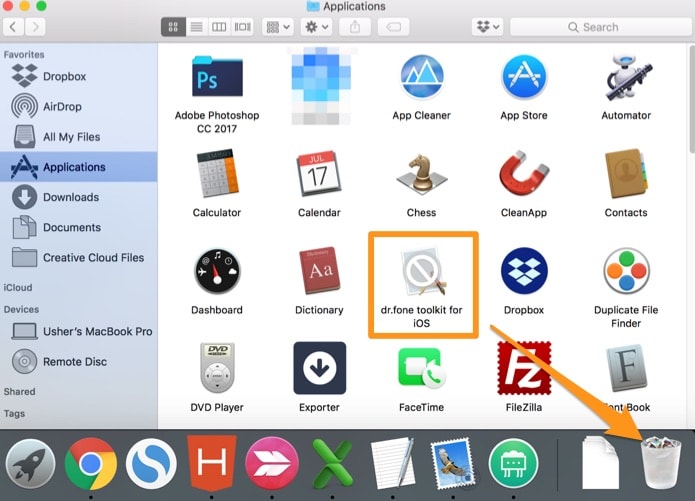Select the Adobe Photoshop CC 2017 folder

click(x=217, y=76)
